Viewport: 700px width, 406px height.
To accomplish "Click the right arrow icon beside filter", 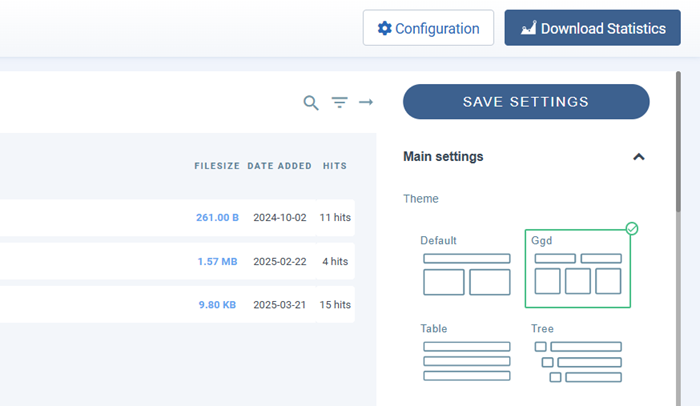I will 366,102.
